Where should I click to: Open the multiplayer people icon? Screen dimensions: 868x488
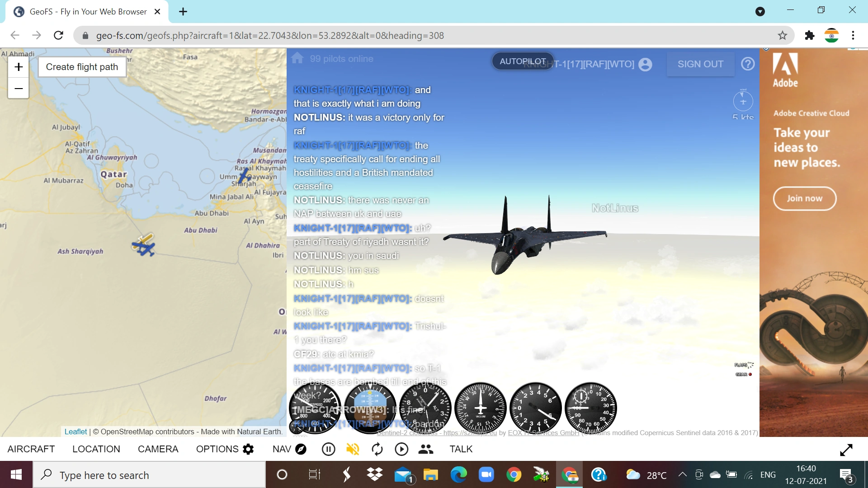[425, 449]
